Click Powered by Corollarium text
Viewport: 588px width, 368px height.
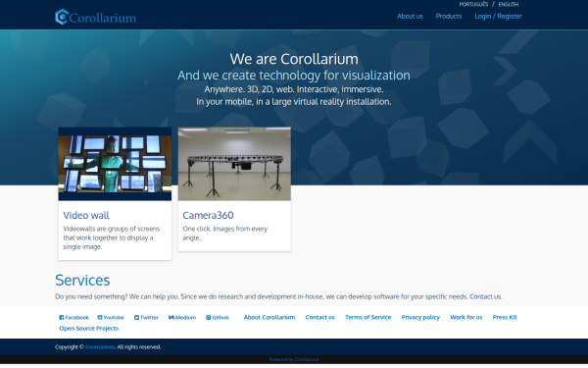tap(294, 359)
